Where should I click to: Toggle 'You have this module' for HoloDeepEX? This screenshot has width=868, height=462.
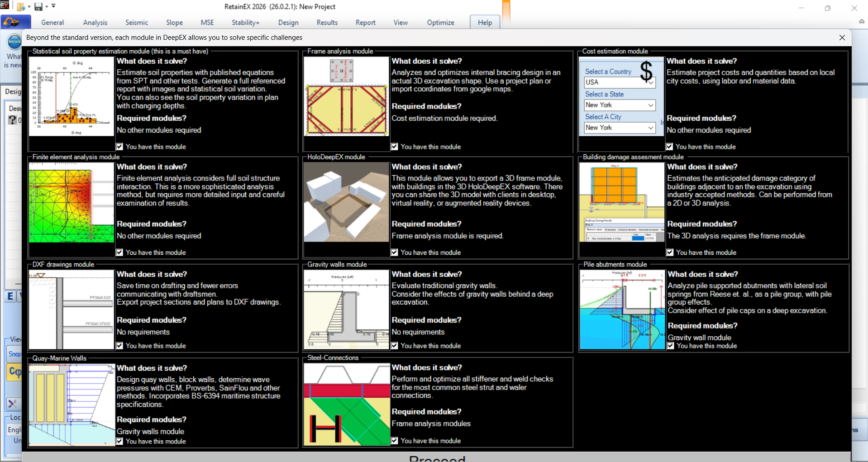coord(395,252)
